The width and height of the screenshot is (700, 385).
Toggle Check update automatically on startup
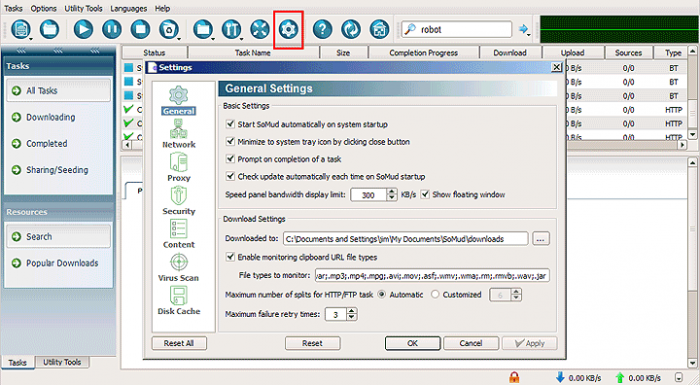click(x=230, y=176)
